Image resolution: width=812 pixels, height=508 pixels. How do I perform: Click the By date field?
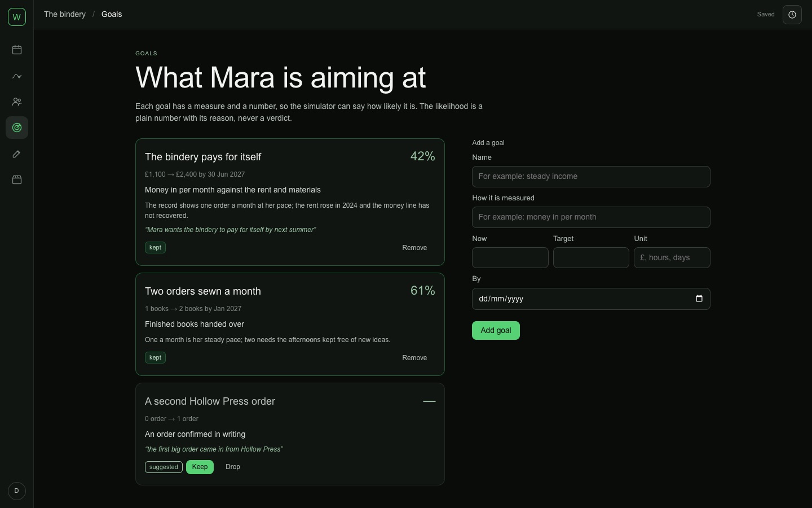coord(591,299)
